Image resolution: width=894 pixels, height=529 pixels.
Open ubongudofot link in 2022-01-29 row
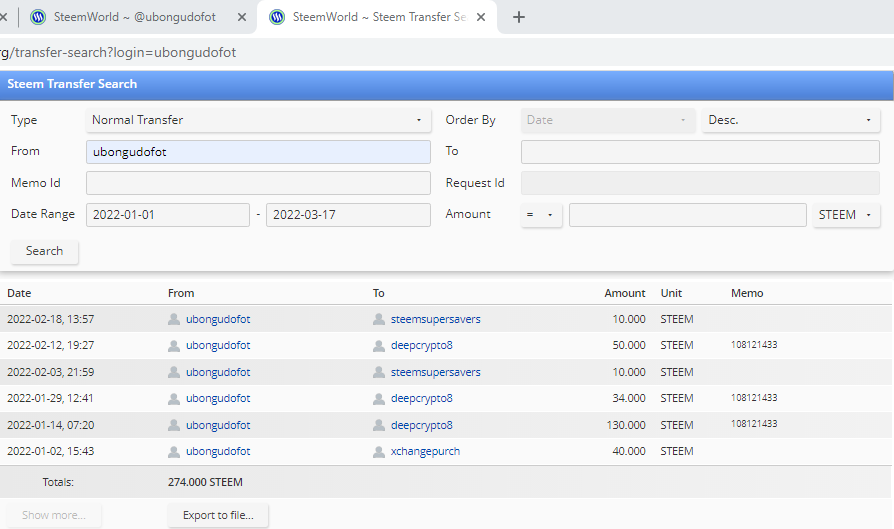tap(218, 398)
